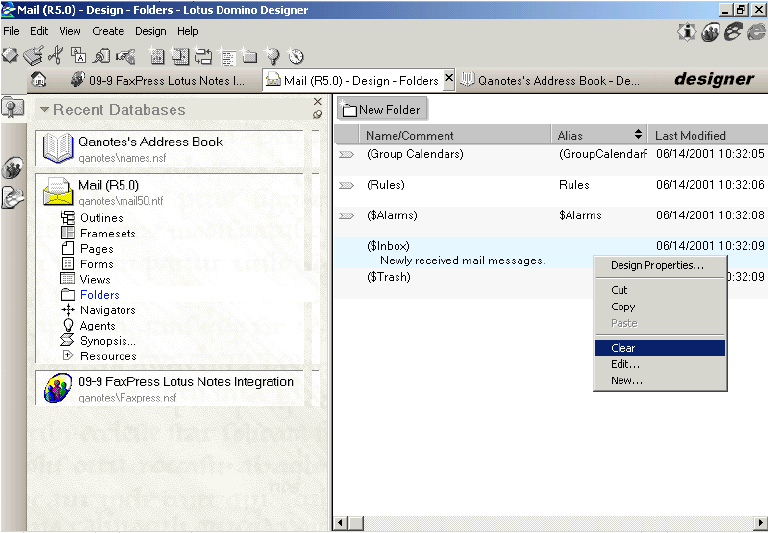
Task: Collapse the Recent Databases triangle
Action: point(45,110)
